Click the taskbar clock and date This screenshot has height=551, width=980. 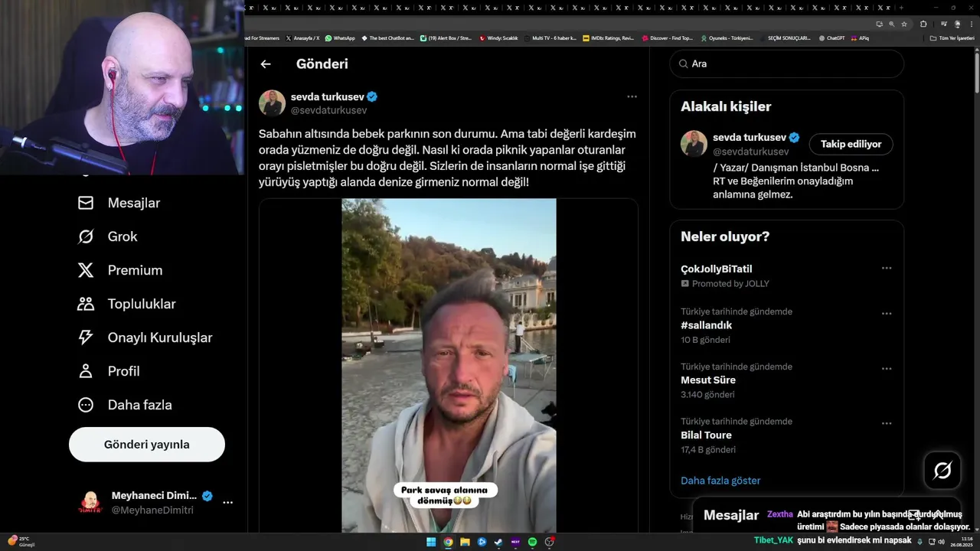click(961, 542)
